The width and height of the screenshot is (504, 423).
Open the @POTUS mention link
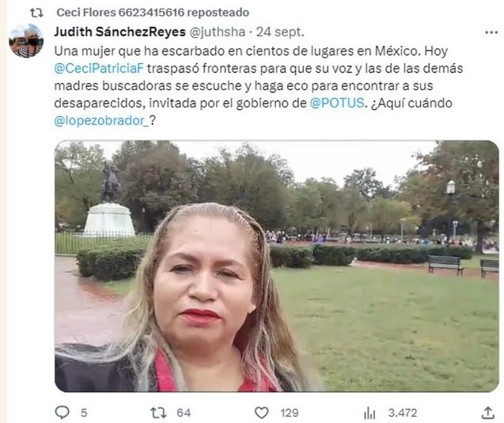(x=337, y=103)
